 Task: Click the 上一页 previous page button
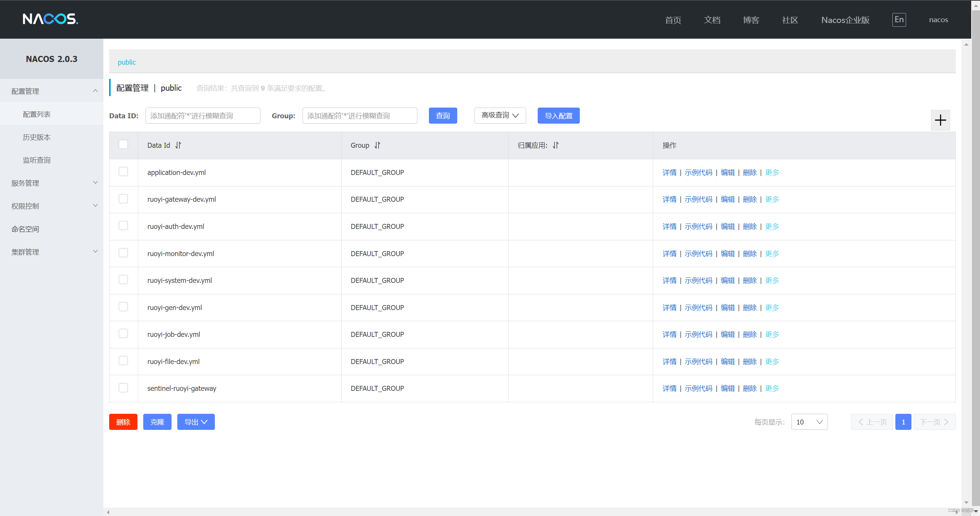click(872, 422)
